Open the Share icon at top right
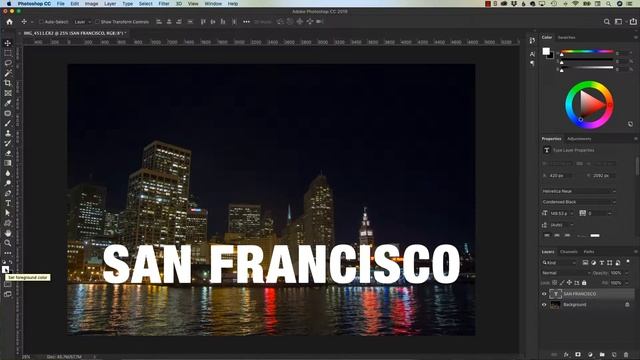640x360 pixels. click(x=633, y=22)
